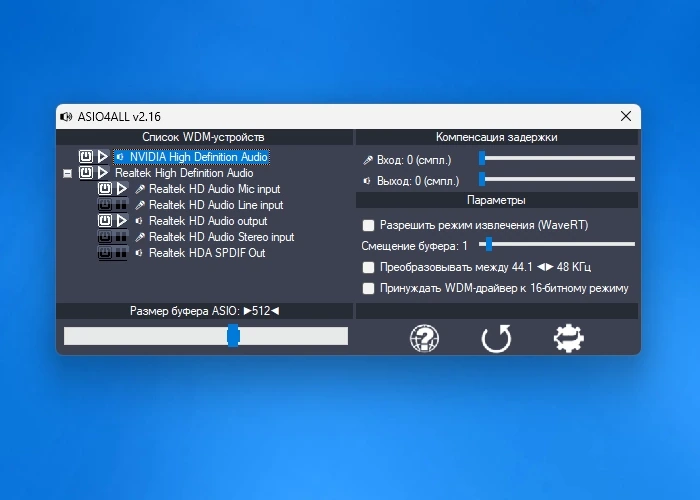700x500 pixels.
Task: Click play status icon for Realtek Mic input
Action: pos(122,188)
